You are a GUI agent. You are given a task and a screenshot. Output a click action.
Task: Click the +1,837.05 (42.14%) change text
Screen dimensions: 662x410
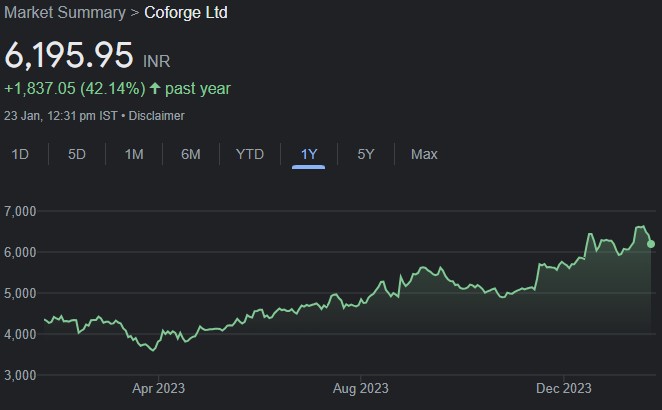(75, 89)
